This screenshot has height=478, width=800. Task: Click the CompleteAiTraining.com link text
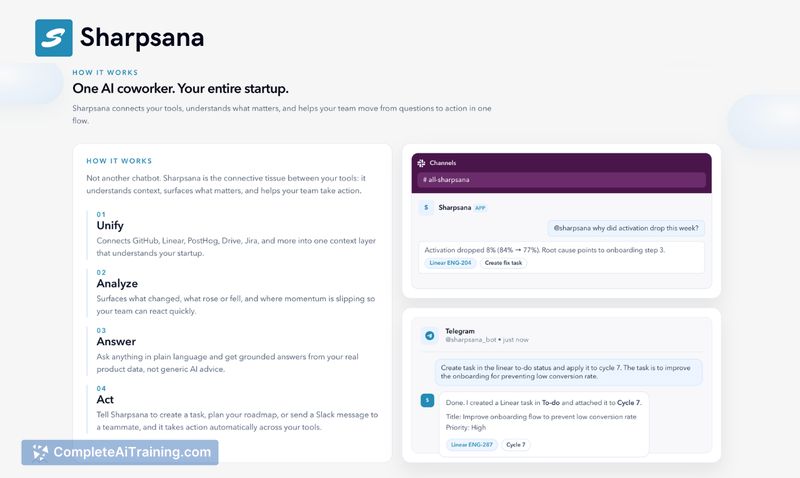pyautogui.click(x=132, y=452)
